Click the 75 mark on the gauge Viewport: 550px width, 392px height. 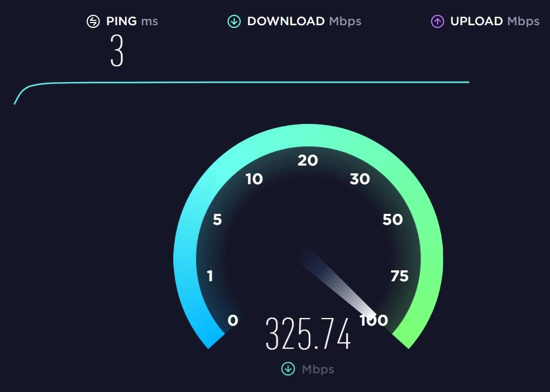tap(400, 276)
